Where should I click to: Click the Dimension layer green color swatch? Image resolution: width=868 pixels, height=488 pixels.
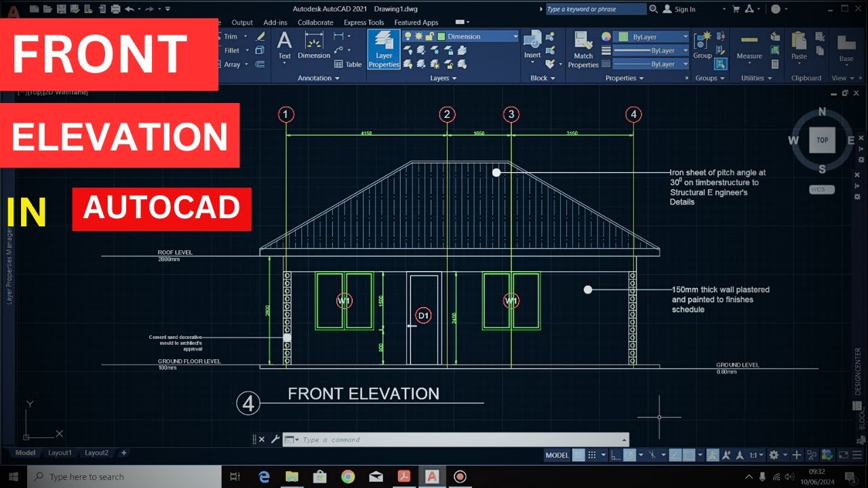point(441,37)
